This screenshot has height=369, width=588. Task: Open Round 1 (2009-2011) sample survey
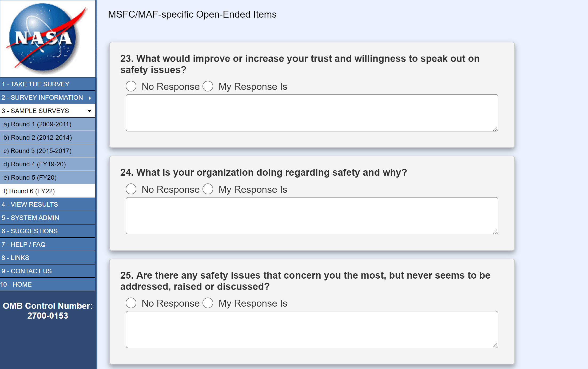[x=37, y=124]
